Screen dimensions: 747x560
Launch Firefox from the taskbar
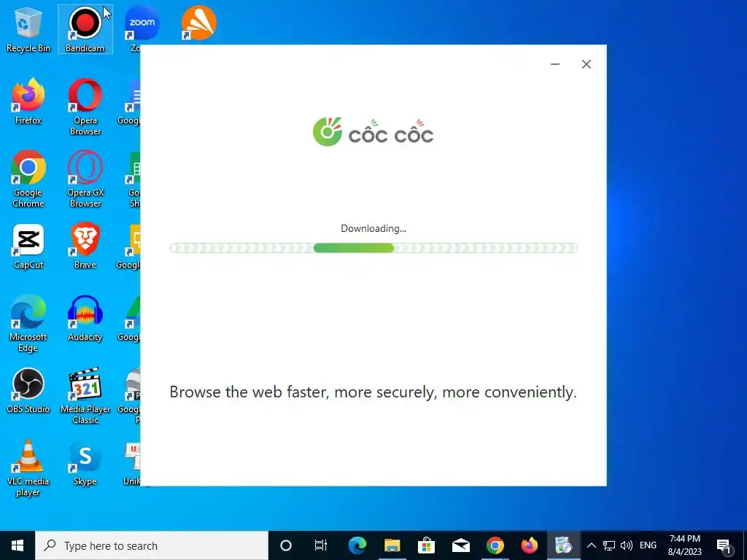pyautogui.click(x=530, y=545)
